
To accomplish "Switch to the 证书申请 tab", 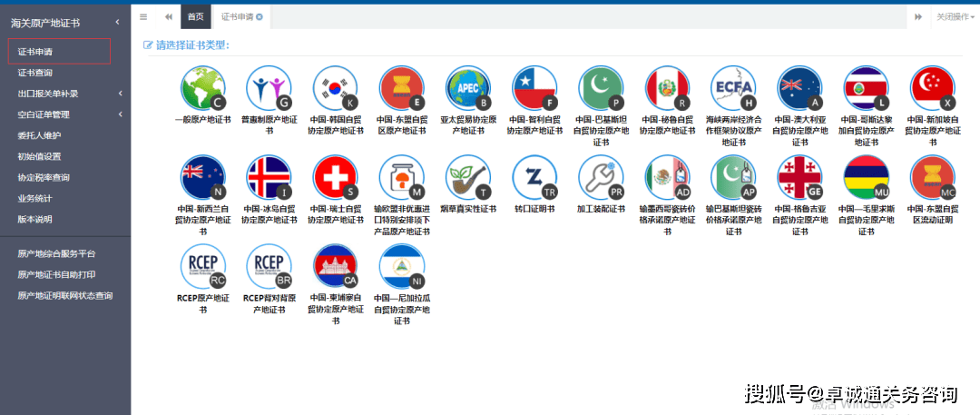I will pos(238,17).
